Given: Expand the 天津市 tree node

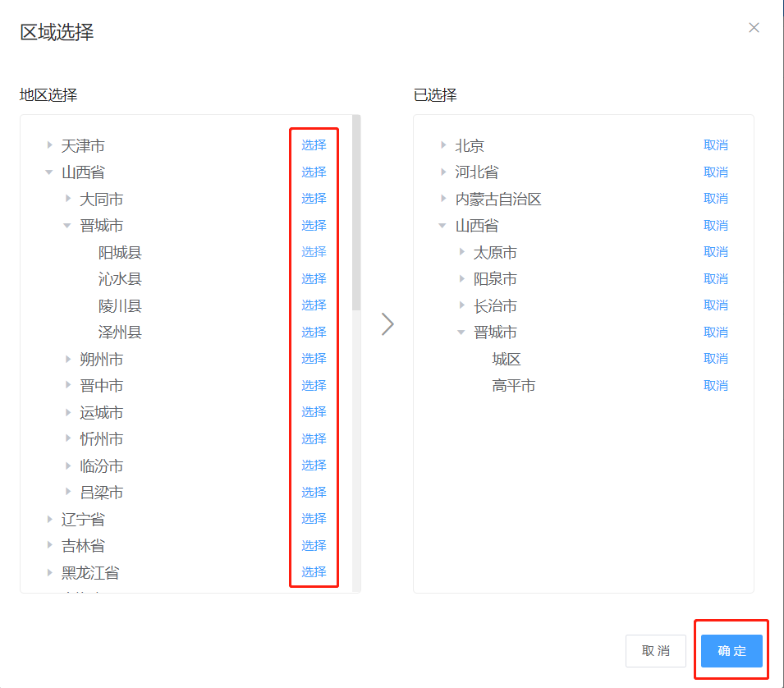Looking at the screenshot, I should coord(49,146).
